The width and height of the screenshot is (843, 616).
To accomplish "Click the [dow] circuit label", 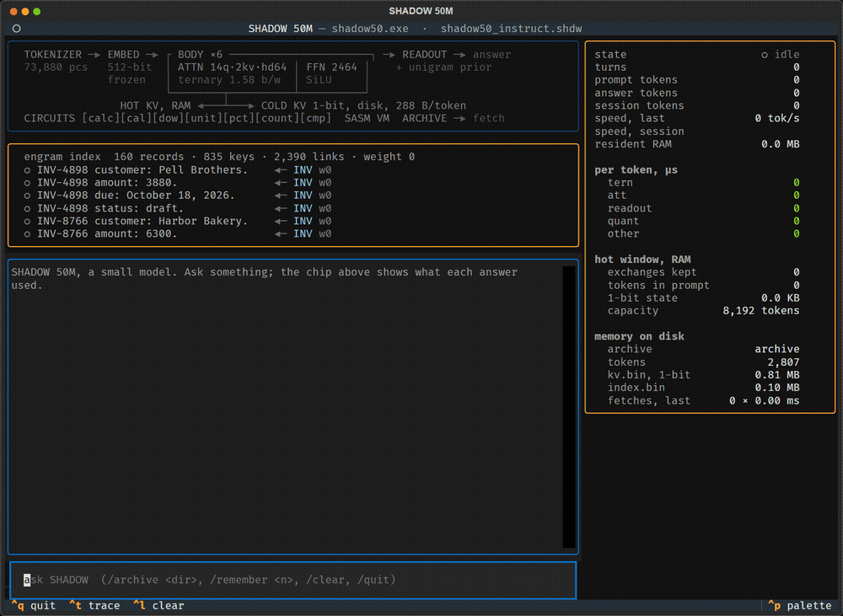I will click(x=169, y=118).
